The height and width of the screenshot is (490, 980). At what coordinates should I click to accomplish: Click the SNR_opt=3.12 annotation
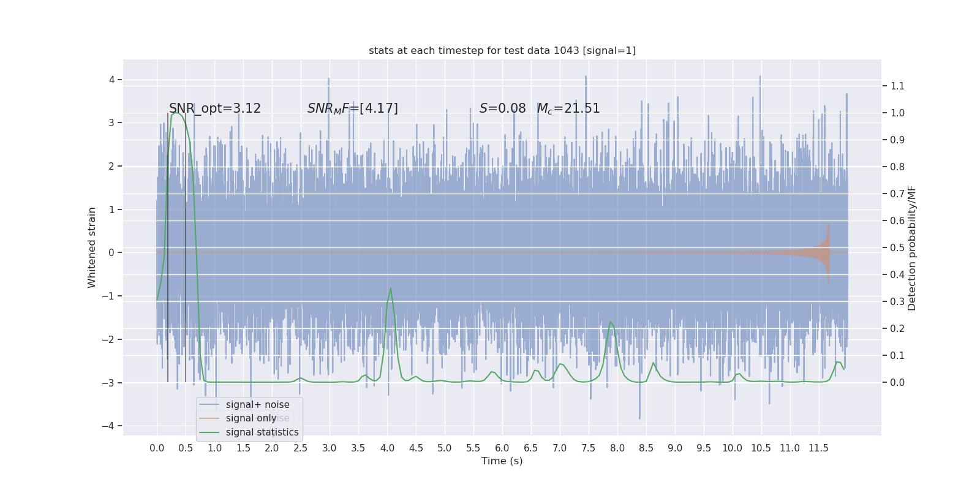pyautogui.click(x=215, y=108)
